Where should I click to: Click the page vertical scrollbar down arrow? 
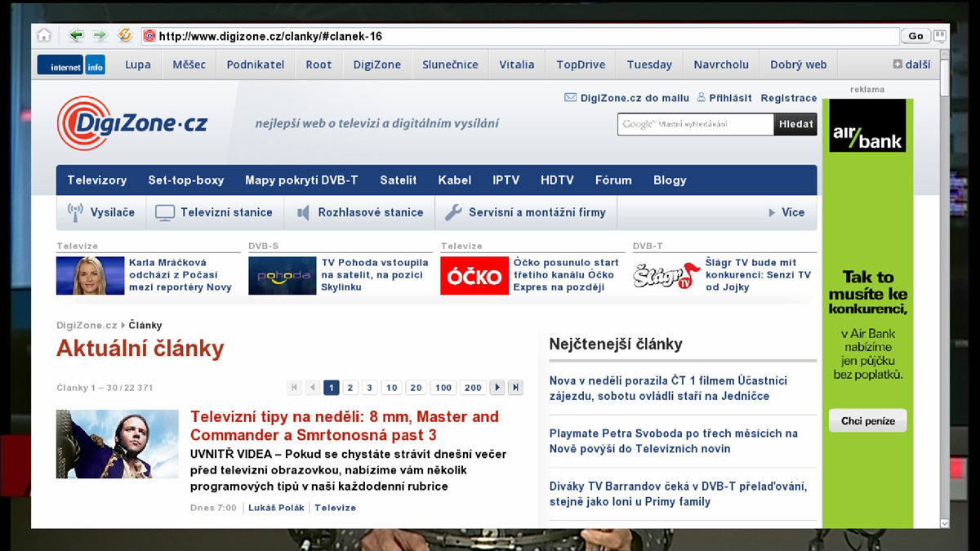945,523
